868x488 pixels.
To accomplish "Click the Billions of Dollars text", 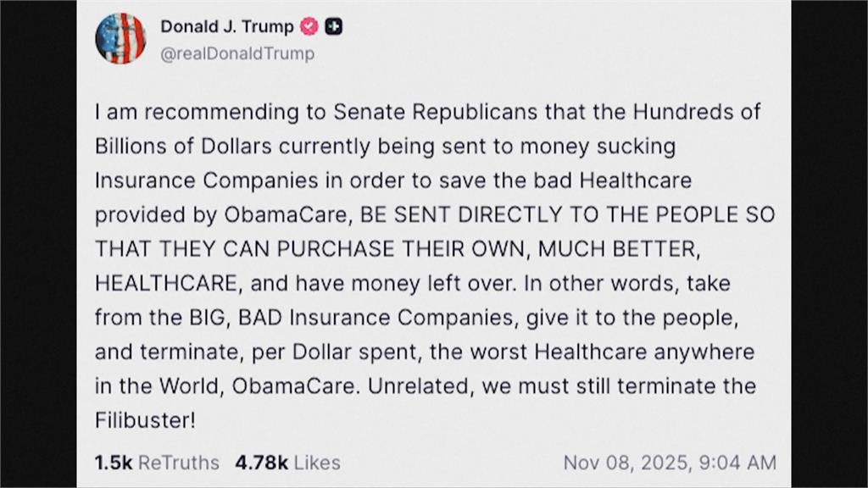I will point(182,147).
